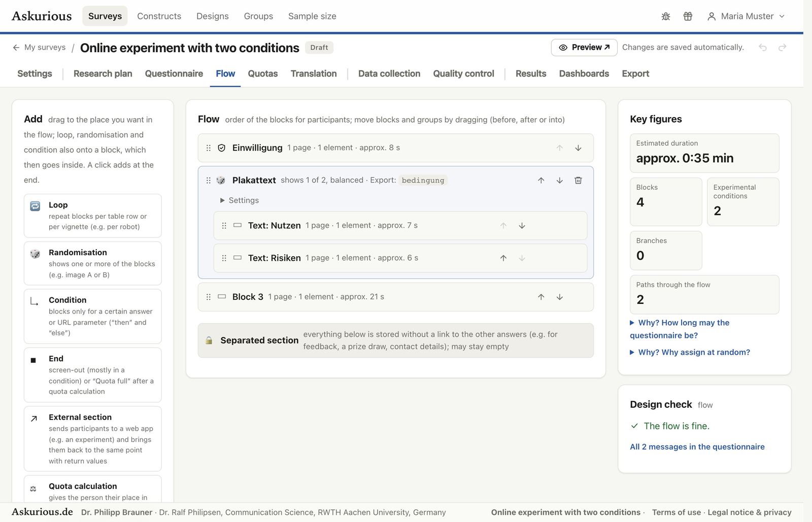Open the Surveys navigation item
Image resolution: width=812 pixels, height=522 pixels.
[x=105, y=16]
